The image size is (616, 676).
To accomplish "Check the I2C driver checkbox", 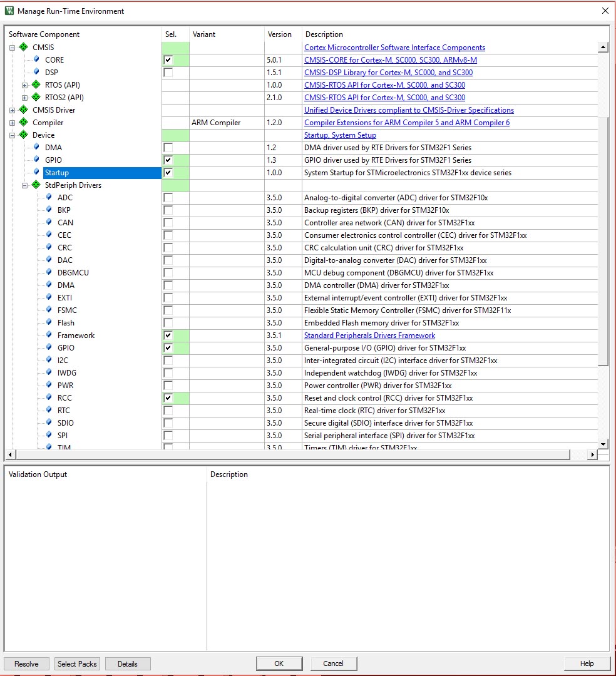I will click(x=168, y=361).
